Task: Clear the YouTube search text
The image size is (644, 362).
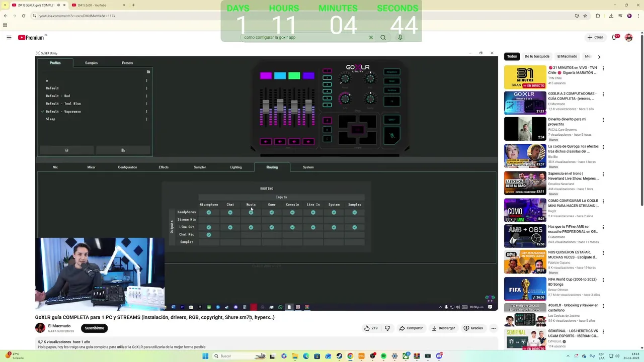Action: 371,37
